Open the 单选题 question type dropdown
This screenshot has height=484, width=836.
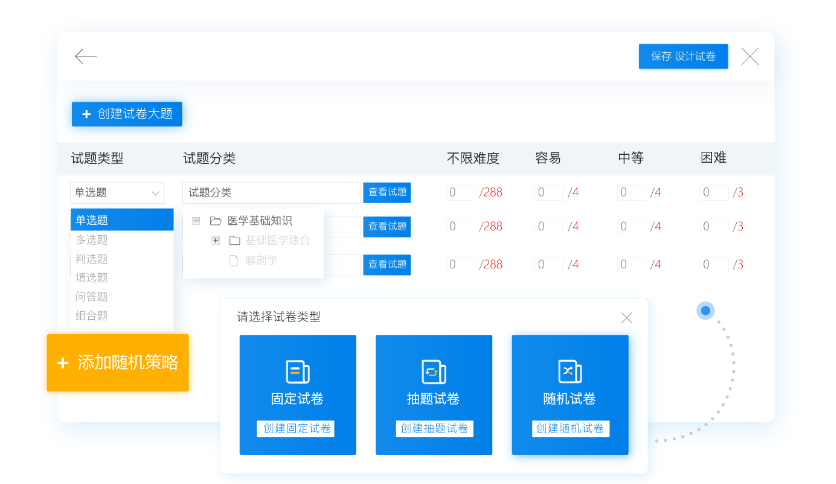click(x=117, y=193)
